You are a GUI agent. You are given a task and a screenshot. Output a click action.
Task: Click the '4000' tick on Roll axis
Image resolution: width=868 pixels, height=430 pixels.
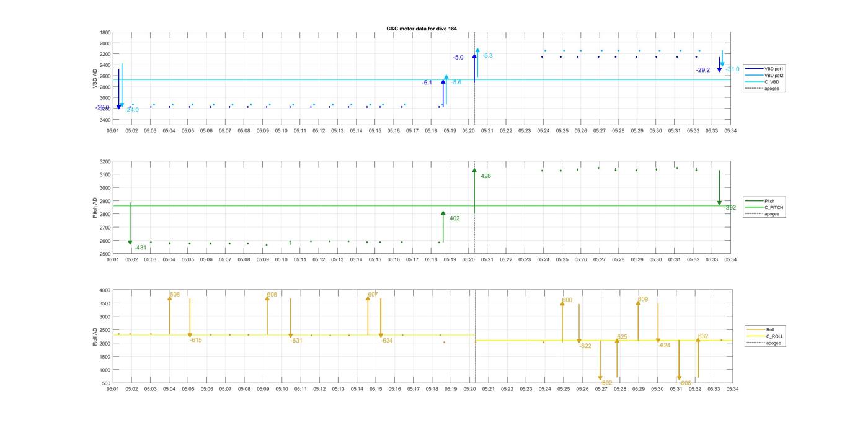click(x=105, y=290)
